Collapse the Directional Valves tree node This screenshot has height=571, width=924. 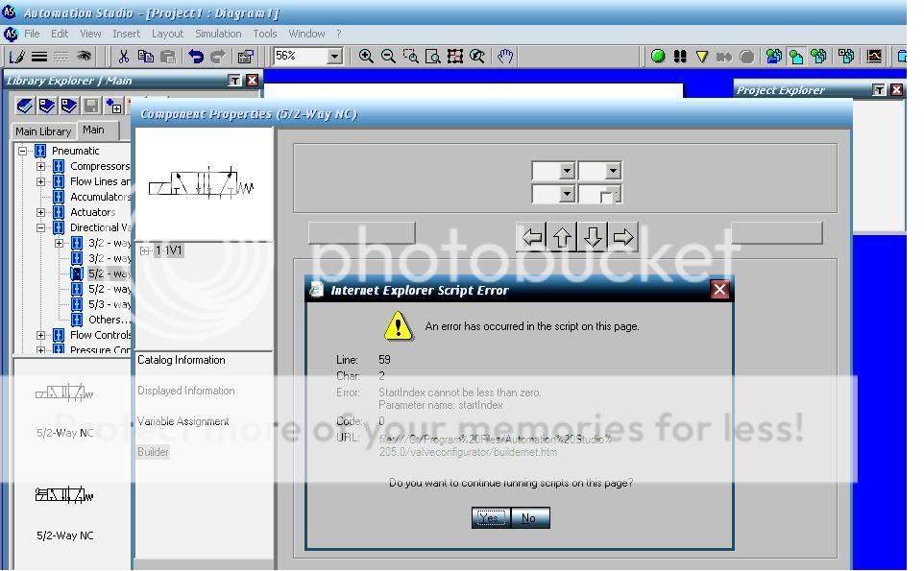[40, 227]
